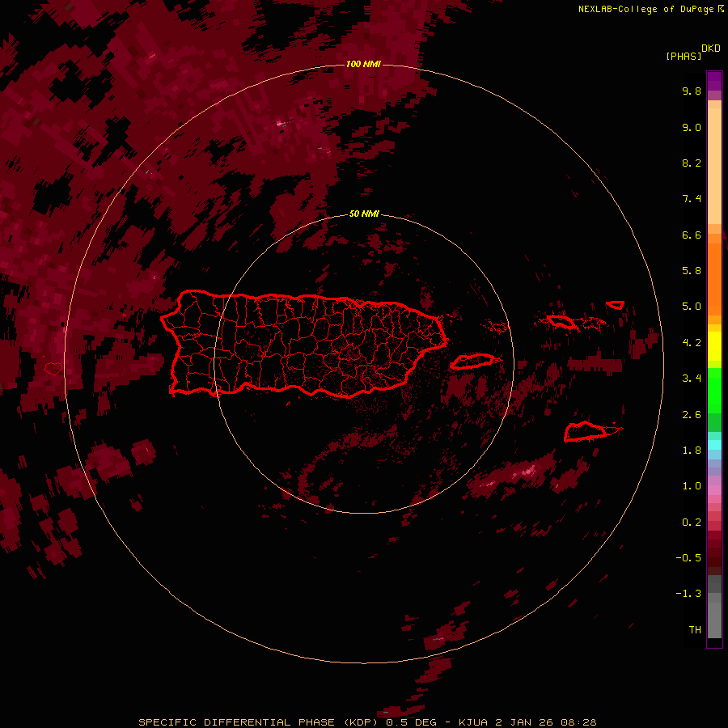Click the 08:28 timestamp in the footer
This screenshot has height=728, width=728.
coord(578,722)
